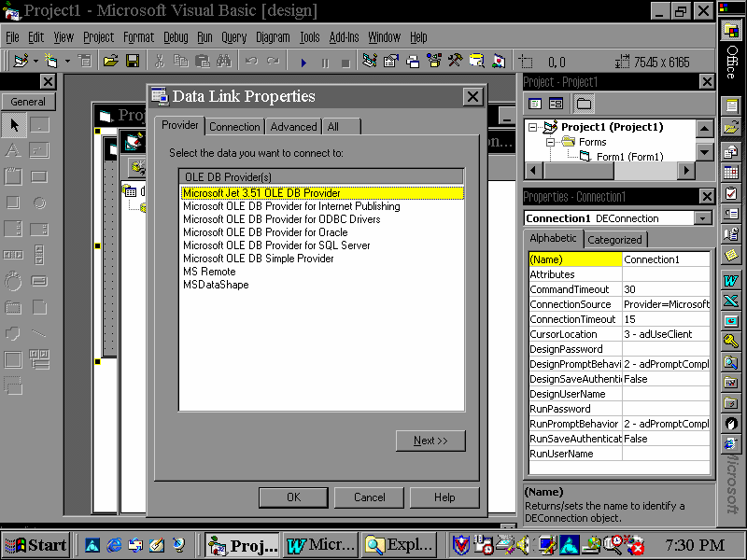Open the Data View Window icon
747x560 pixels.
pyautogui.click(x=477, y=61)
